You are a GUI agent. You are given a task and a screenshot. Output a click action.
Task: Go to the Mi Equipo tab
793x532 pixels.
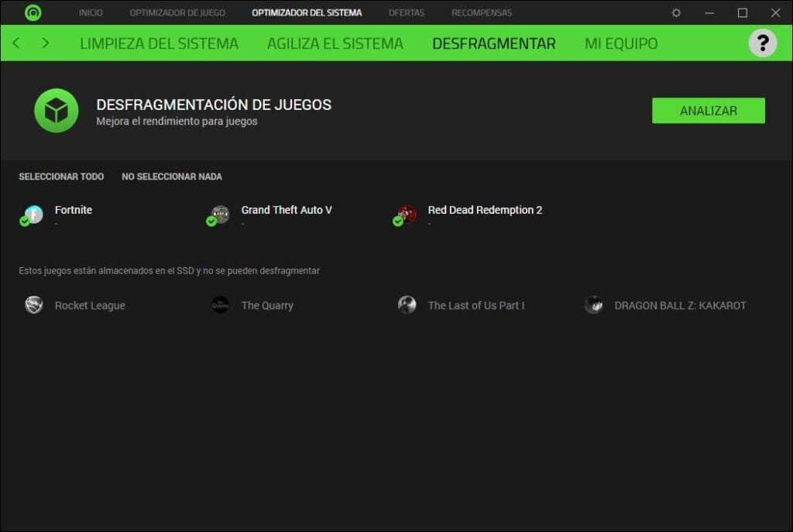coord(620,43)
